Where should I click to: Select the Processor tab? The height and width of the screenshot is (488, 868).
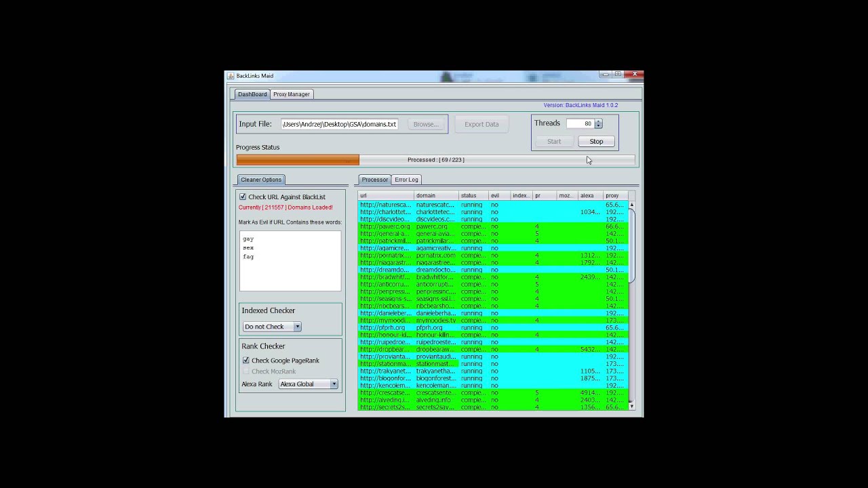point(375,180)
